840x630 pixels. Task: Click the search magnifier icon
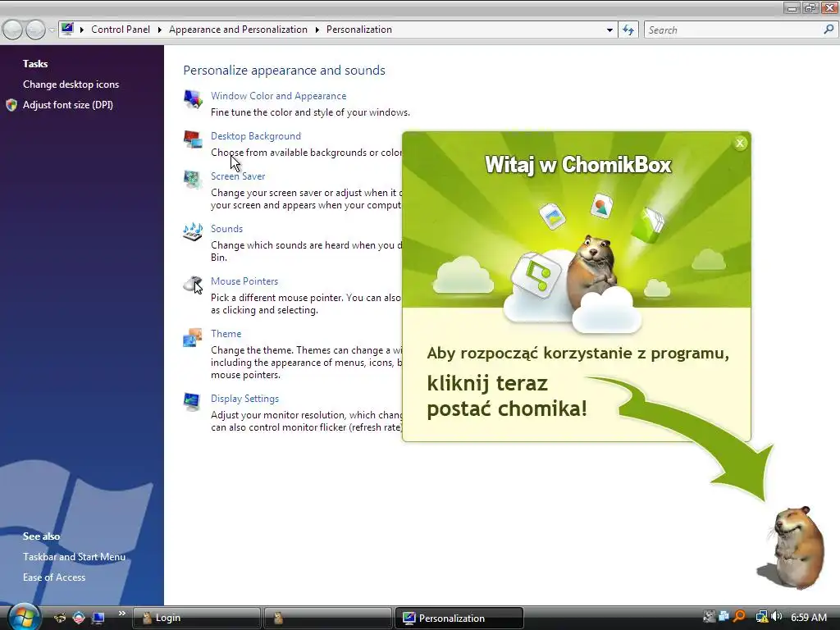(829, 30)
